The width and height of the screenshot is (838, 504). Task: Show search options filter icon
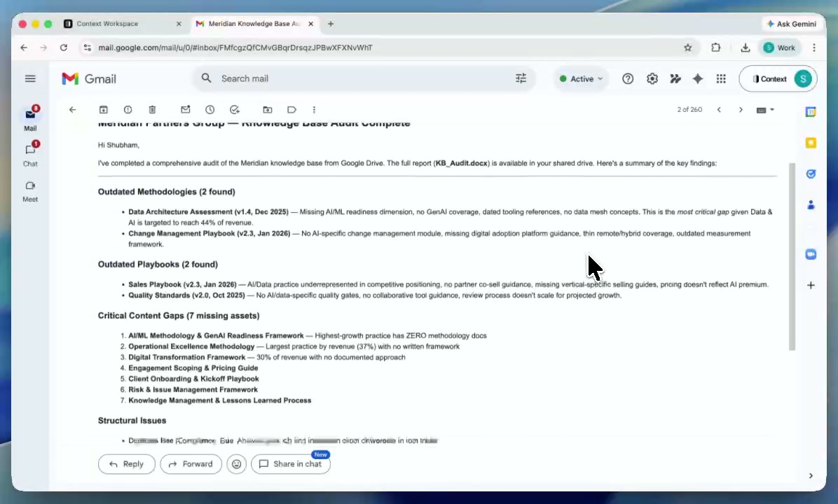[x=521, y=78]
